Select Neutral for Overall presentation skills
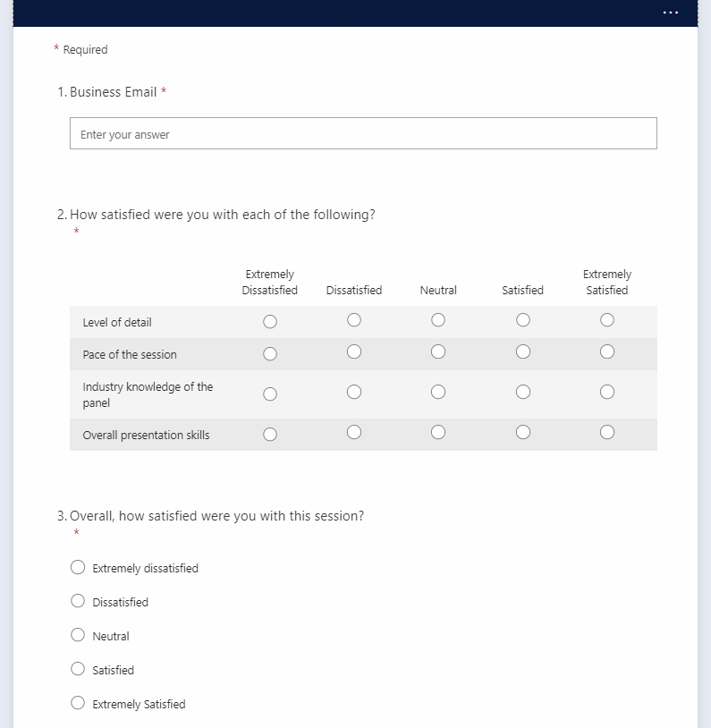Viewport: 711px width, 728px height. coord(437,432)
